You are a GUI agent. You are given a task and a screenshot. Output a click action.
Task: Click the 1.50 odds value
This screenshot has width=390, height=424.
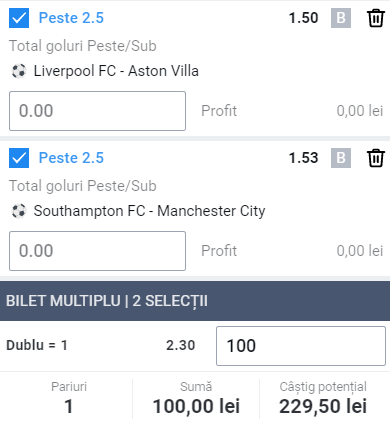pos(303,18)
